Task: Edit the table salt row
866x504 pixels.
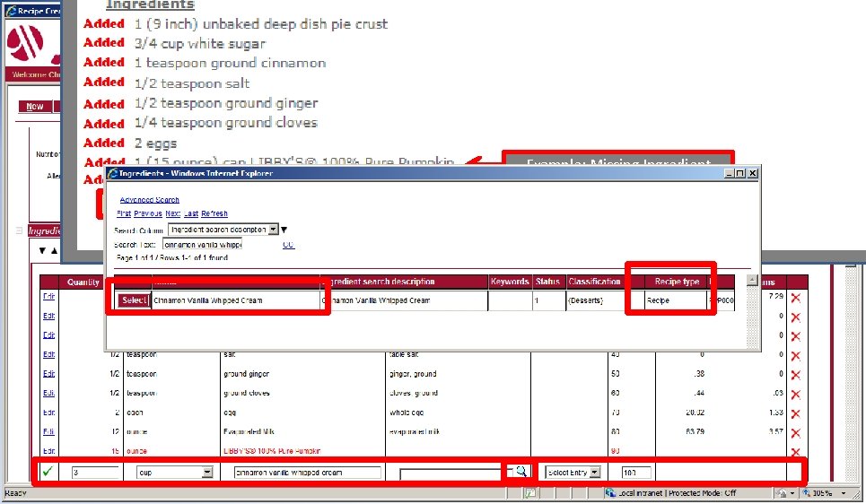Action: point(48,354)
